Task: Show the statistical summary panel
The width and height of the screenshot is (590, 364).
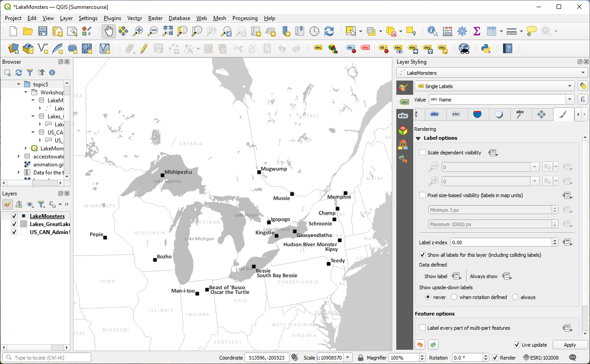Action: pyautogui.click(x=477, y=31)
